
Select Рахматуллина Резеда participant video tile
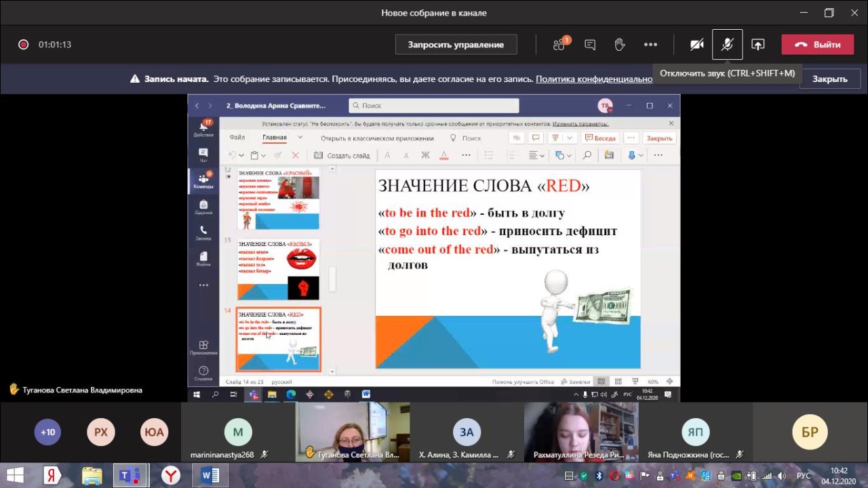point(580,432)
